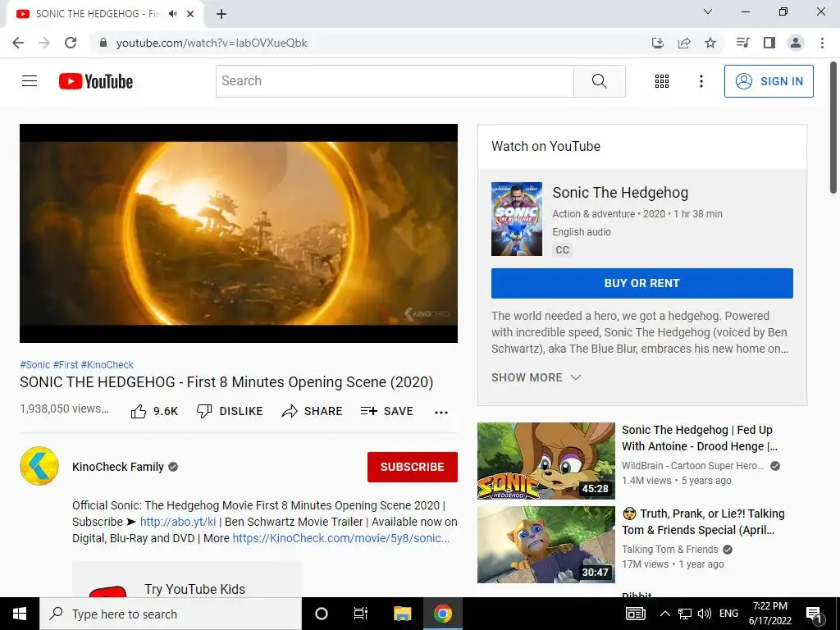The image size is (840, 630).
Task: Reload the YouTube page
Action: [71, 43]
